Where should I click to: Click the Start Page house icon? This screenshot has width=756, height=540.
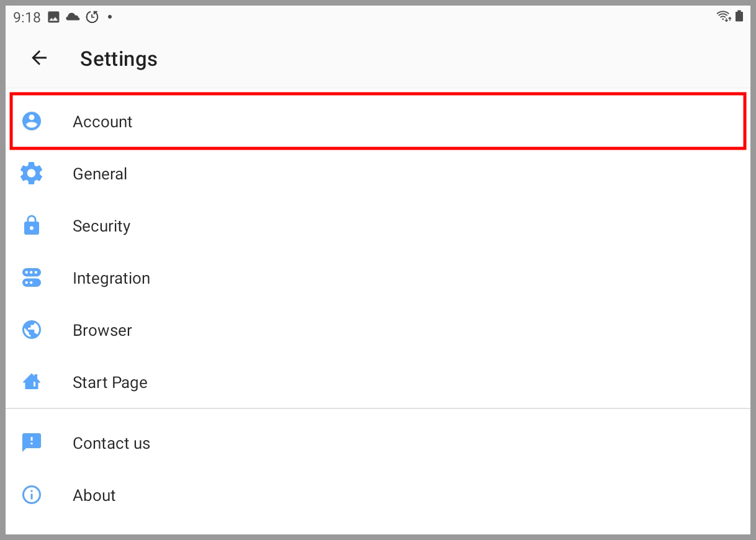tap(32, 382)
